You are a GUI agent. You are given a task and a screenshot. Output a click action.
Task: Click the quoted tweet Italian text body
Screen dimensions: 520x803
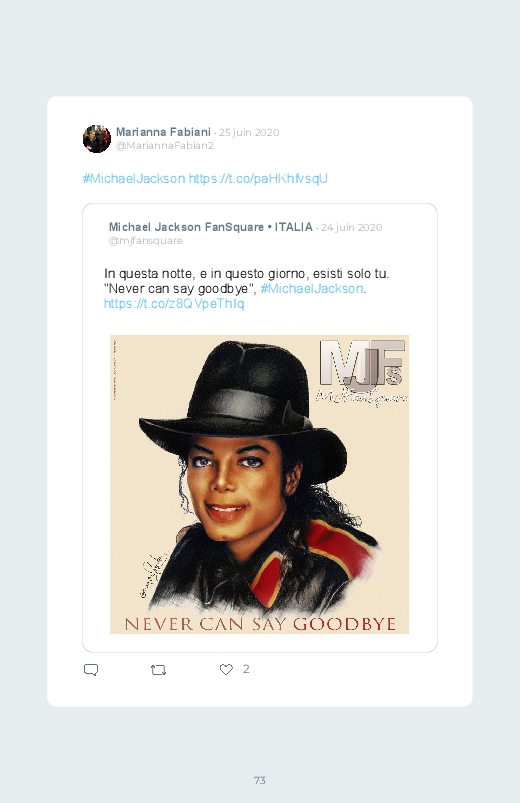[x=246, y=281]
